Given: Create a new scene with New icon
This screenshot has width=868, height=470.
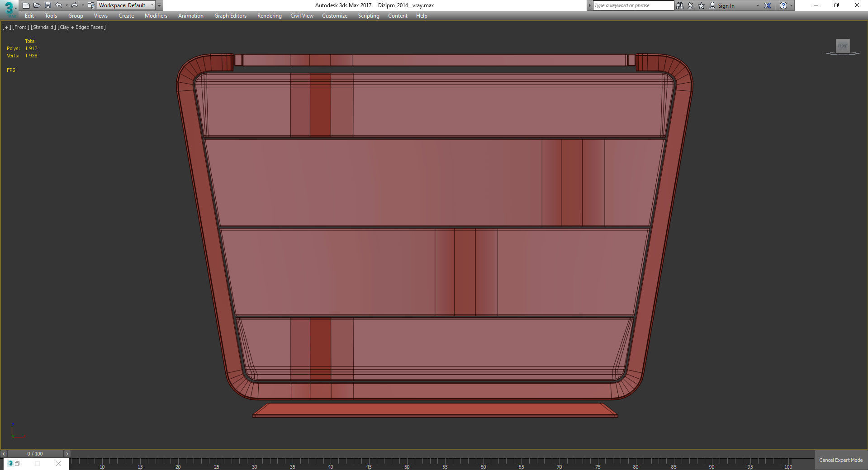Looking at the screenshot, I should pyautogui.click(x=26, y=5).
